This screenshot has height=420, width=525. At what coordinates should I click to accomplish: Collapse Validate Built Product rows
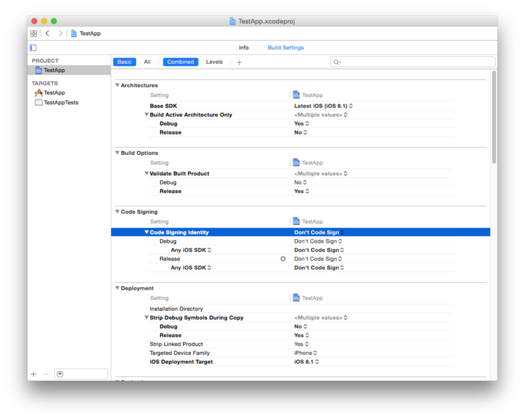[x=146, y=173]
